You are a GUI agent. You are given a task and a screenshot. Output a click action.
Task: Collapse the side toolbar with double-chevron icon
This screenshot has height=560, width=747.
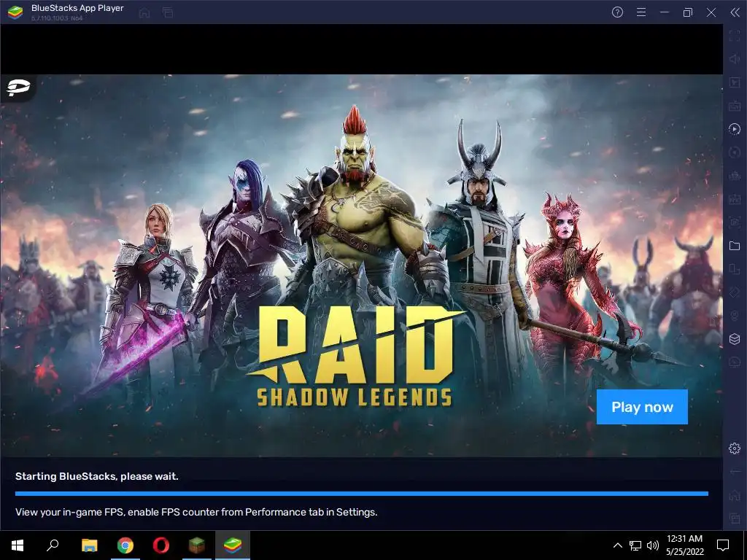pyautogui.click(x=735, y=12)
